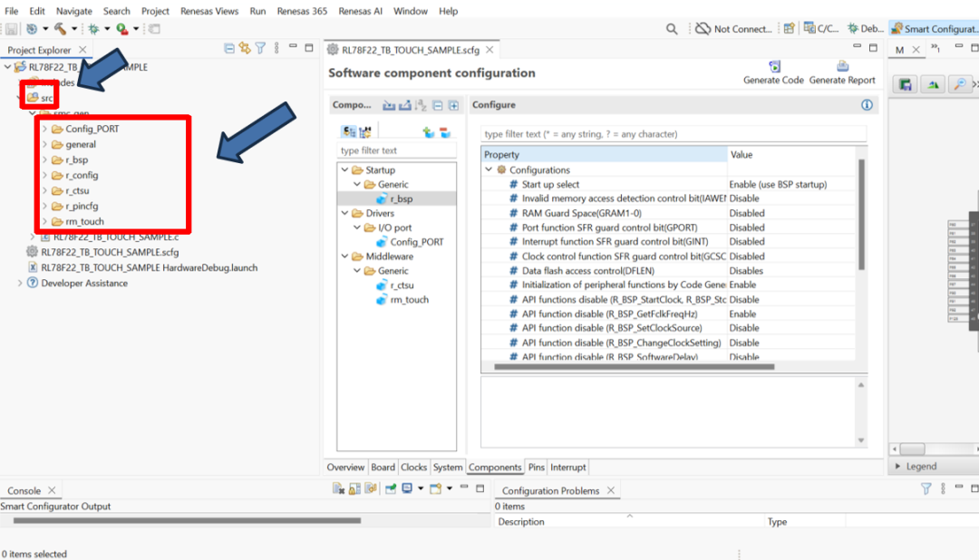Expand the r_ctsu folder in Project Explorer

(45, 190)
